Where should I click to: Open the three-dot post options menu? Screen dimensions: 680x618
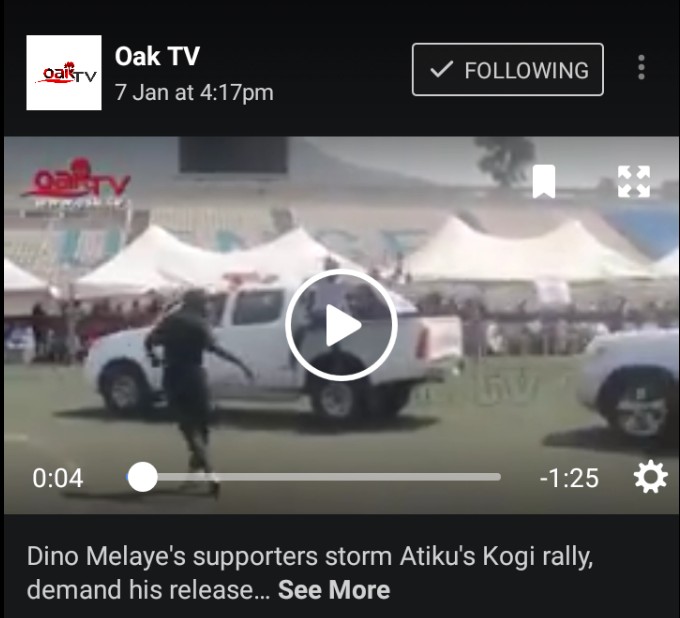tap(641, 68)
